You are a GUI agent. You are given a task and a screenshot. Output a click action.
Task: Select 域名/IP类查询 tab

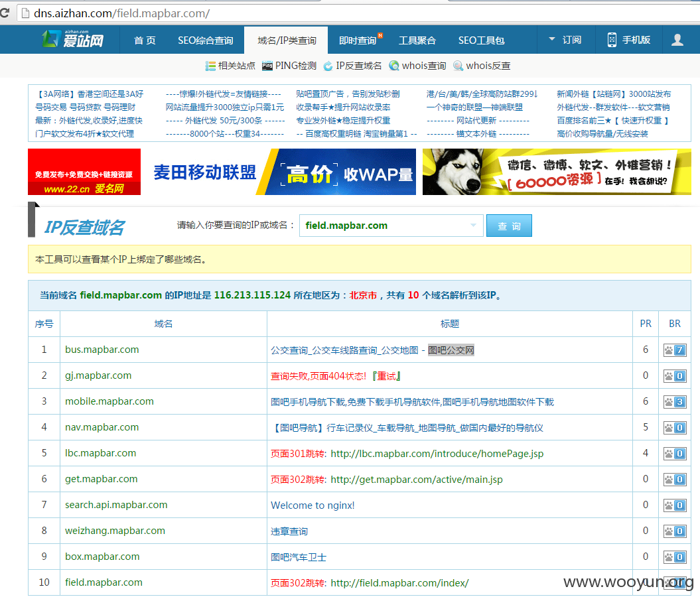click(286, 40)
